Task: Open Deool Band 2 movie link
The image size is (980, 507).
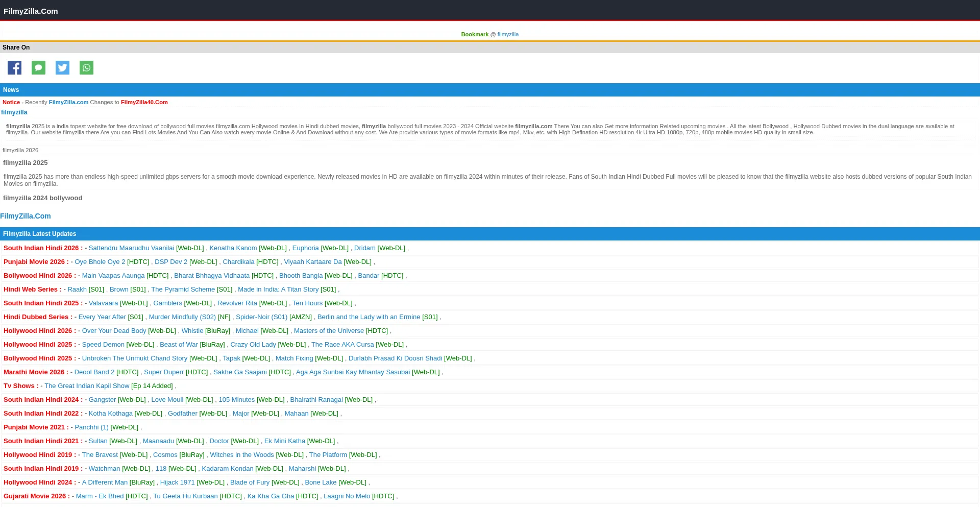Action: 94,372
